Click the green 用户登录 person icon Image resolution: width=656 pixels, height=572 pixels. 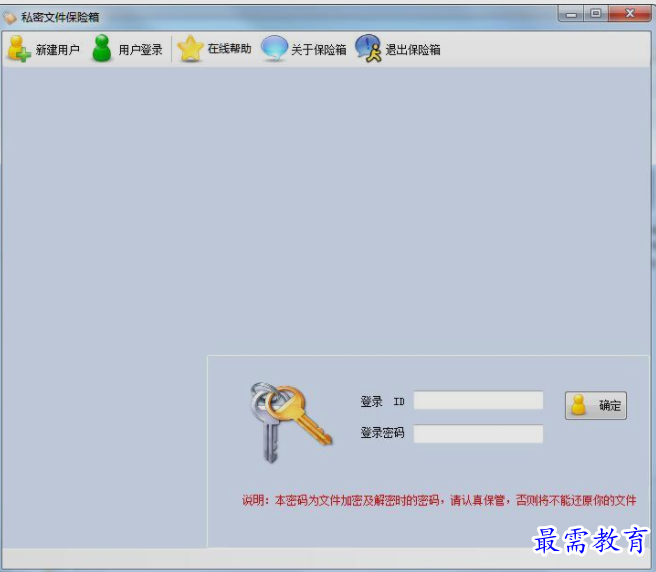pos(102,49)
